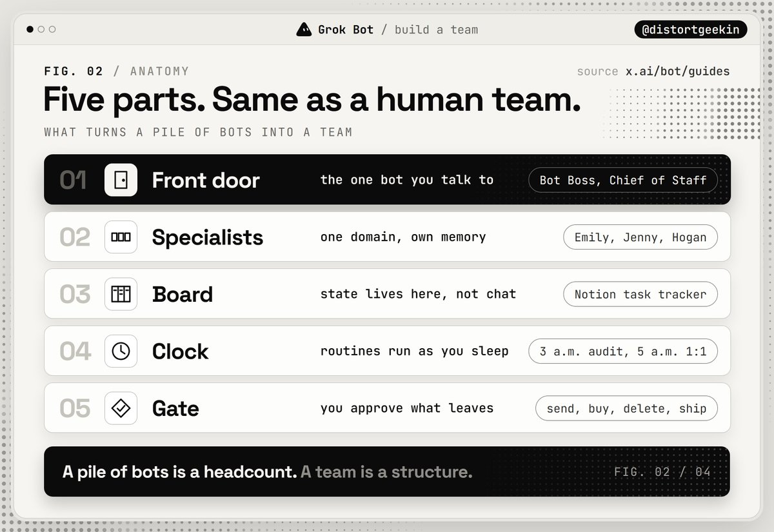Click the filled black dot in title bar
This screenshot has height=532, width=774.
coord(30,29)
